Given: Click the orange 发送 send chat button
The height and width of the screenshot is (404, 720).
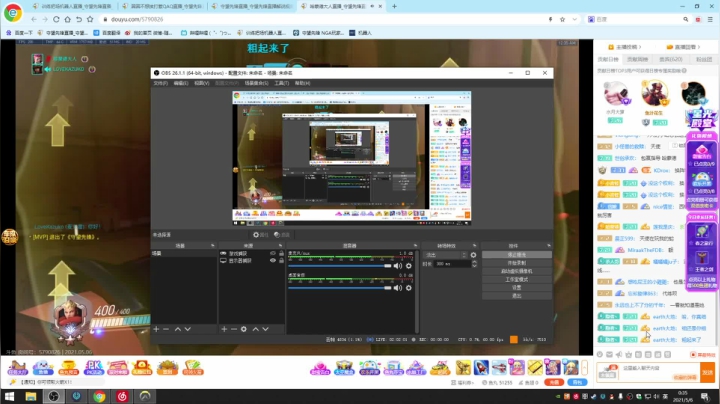Looking at the screenshot, I should click(708, 372).
